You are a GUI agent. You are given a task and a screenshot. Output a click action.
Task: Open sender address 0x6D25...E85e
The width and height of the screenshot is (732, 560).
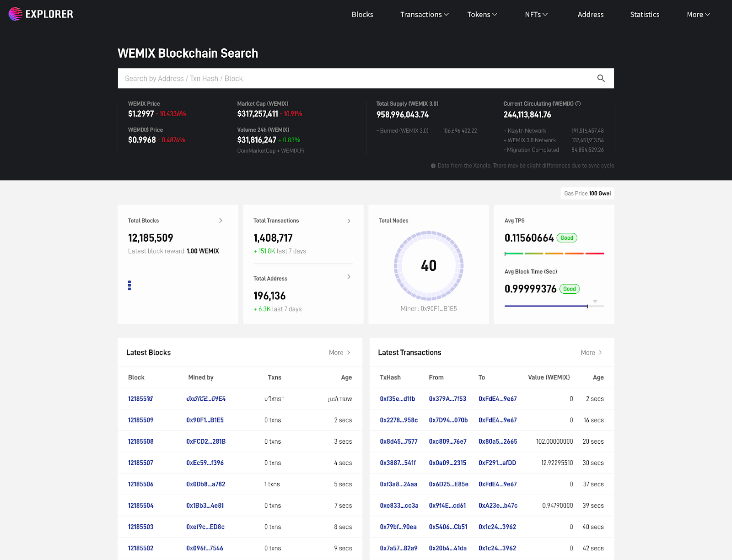pyautogui.click(x=449, y=484)
